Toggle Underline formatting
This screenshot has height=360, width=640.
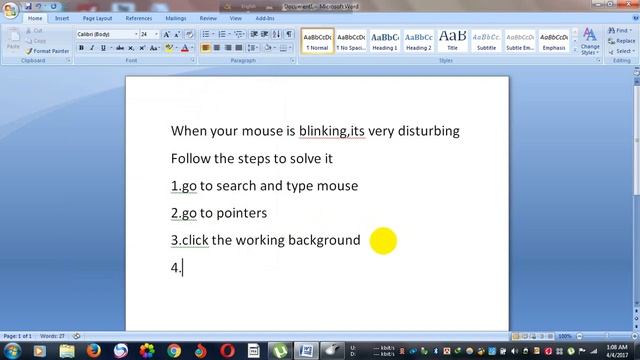[x=103, y=48]
